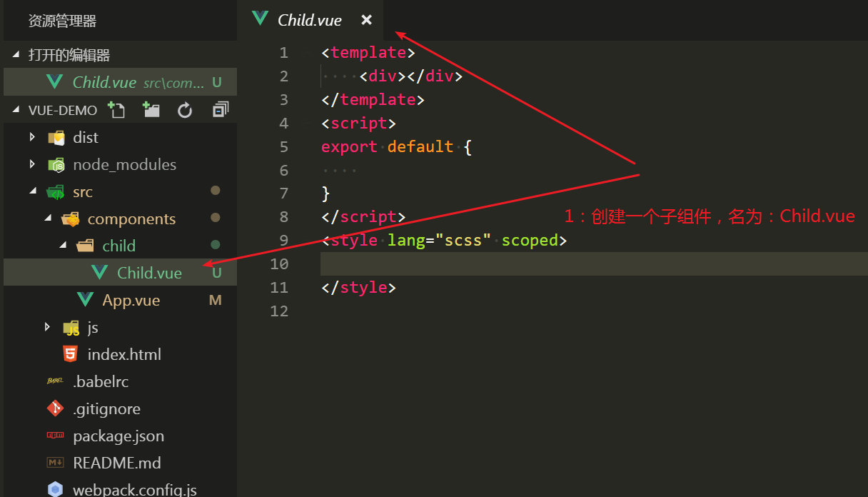This screenshot has width=868, height=497.
Task: Open Child.vue in the open editors list
Action: click(x=120, y=82)
